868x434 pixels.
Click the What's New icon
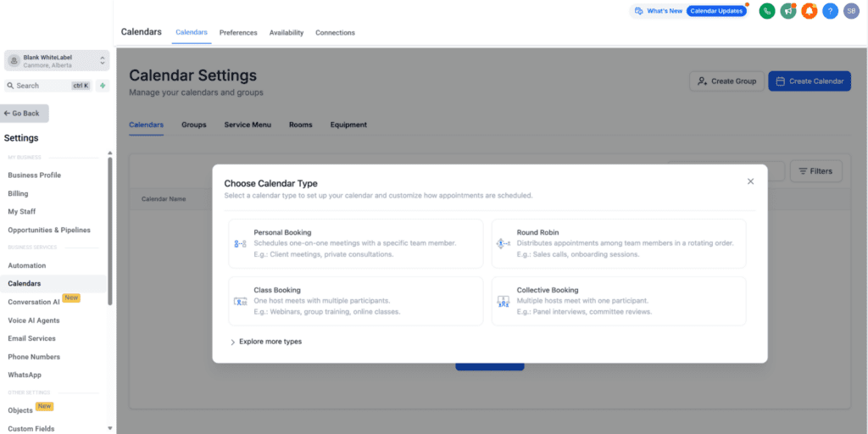click(x=639, y=11)
